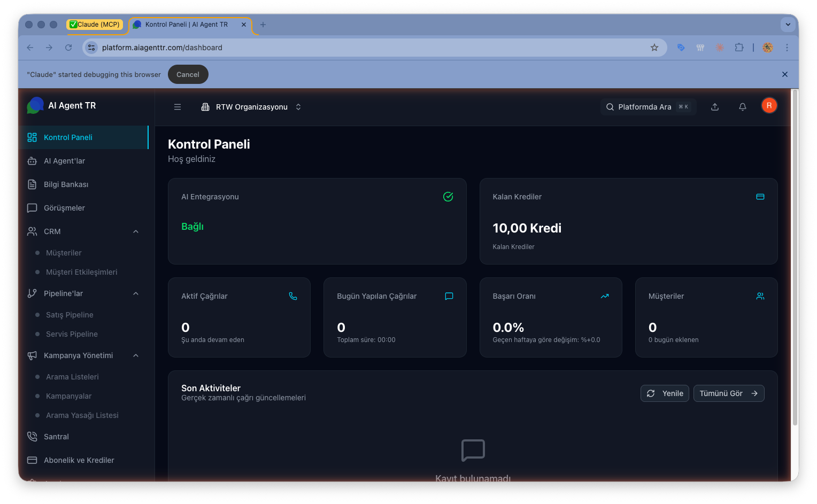Open the search with Platformda Ara
This screenshot has height=504, width=817.
click(x=644, y=106)
